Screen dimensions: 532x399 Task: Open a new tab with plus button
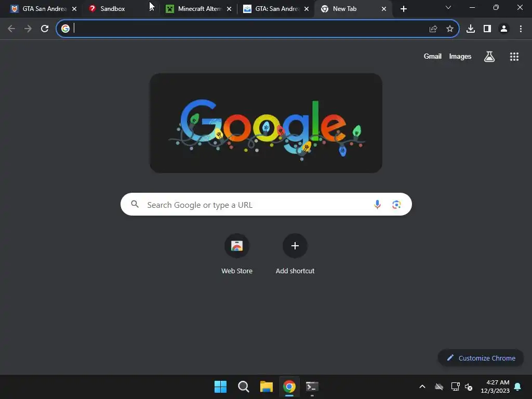(403, 9)
